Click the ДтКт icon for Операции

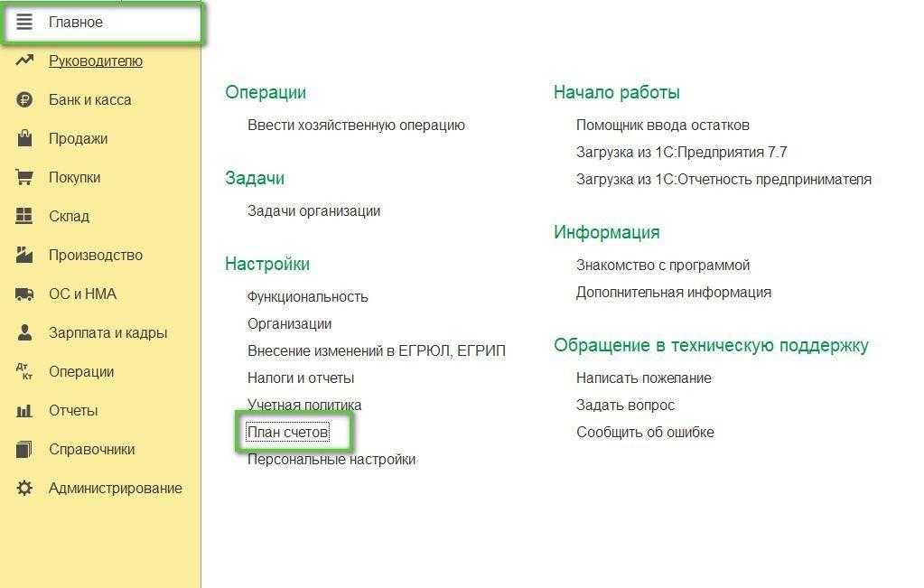[x=24, y=371]
